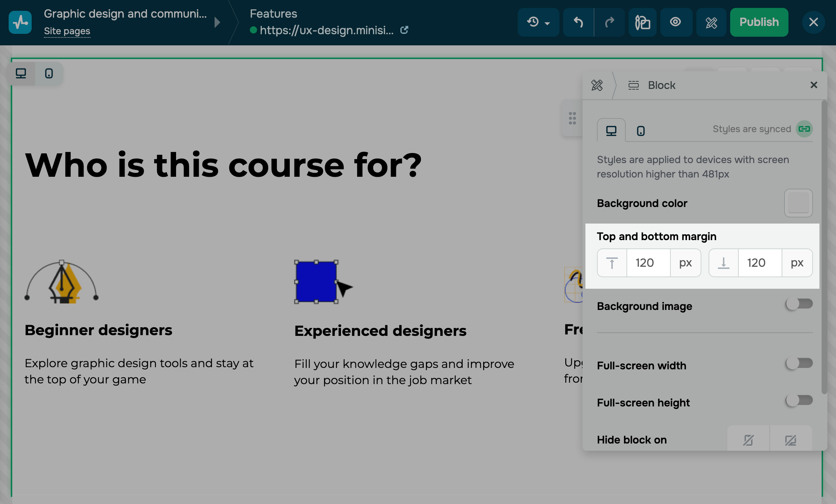Switch to mobile tab in Block panel

[641, 131]
